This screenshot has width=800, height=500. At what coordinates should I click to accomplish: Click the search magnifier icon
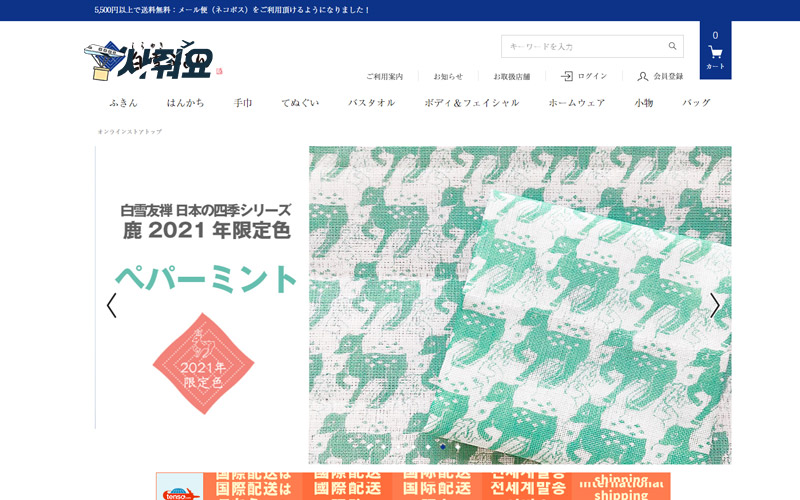[672, 46]
